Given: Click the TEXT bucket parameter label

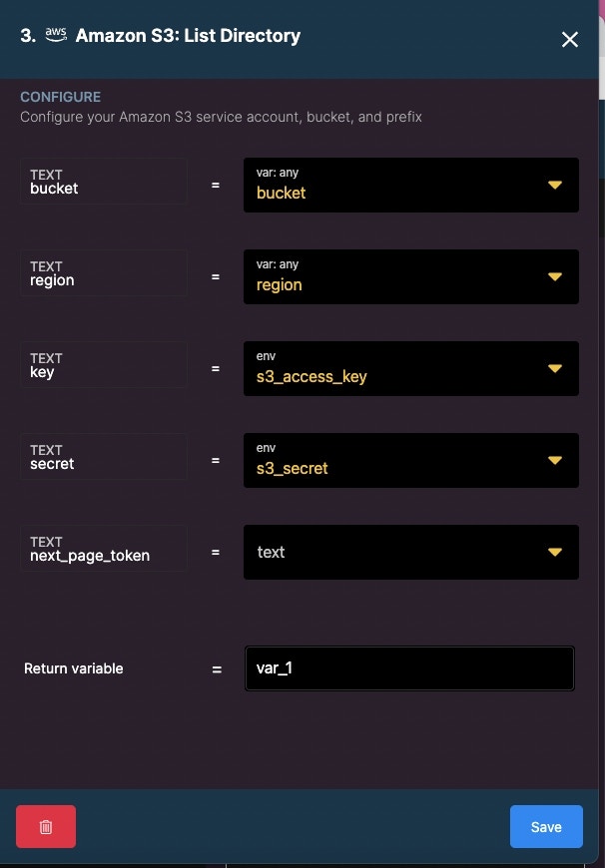Looking at the screenshot, I should (x=104, y=182).
